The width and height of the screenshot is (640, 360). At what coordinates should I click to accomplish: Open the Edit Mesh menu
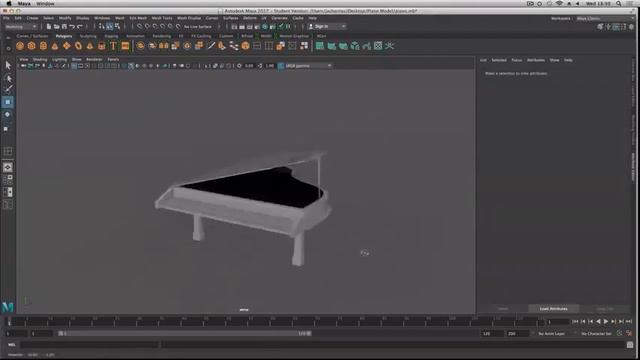[138, 18]
